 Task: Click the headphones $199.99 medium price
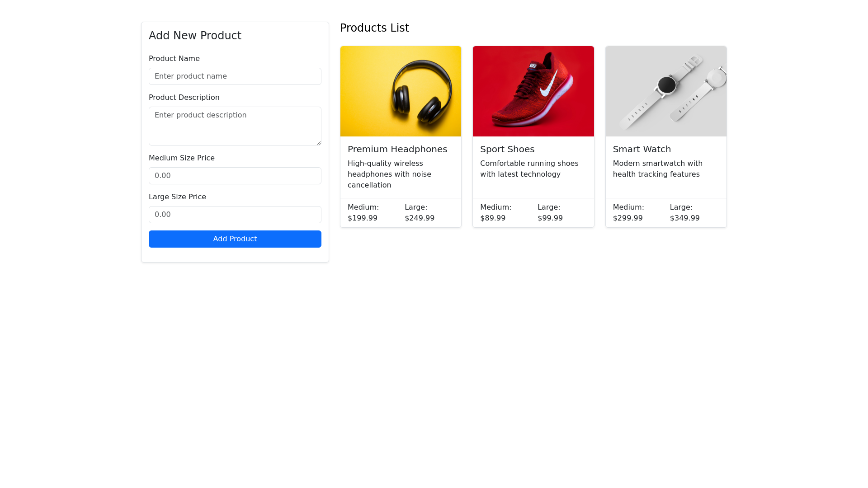tap(363, 218)
